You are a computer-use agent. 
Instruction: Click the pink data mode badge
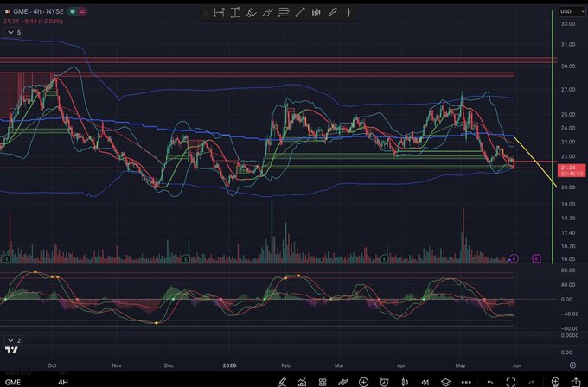pos(82,11)
